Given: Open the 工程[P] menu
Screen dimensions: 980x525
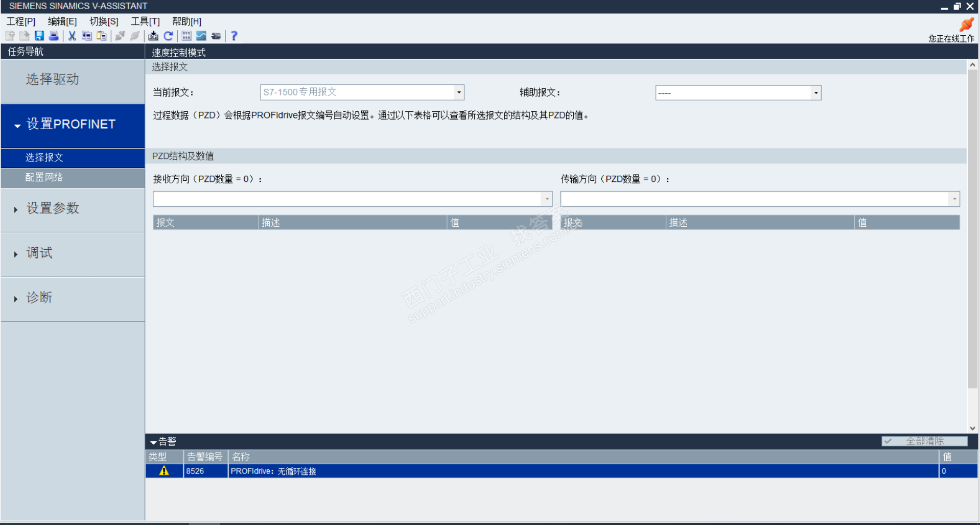Looking at the screenshot, I should (21, 21).
